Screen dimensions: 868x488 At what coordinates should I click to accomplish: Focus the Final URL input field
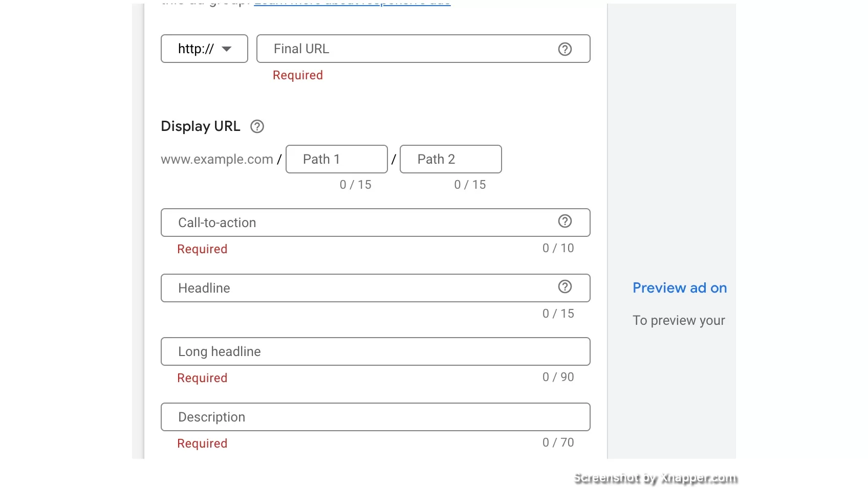[x=423, y=49]
